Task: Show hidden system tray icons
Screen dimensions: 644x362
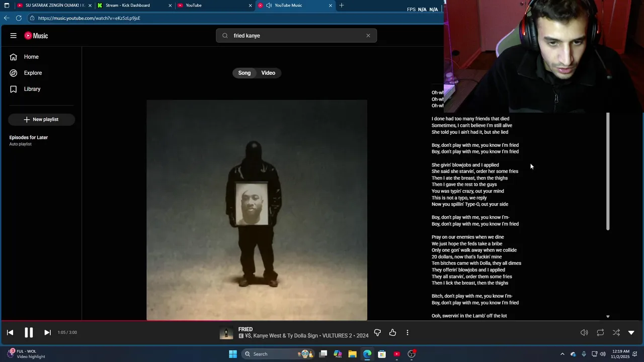Action: [562, 354]
